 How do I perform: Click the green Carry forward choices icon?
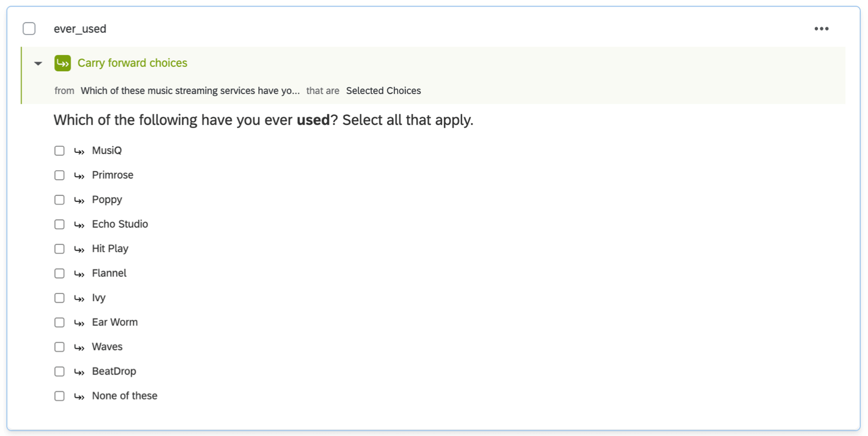coord(62,63)
